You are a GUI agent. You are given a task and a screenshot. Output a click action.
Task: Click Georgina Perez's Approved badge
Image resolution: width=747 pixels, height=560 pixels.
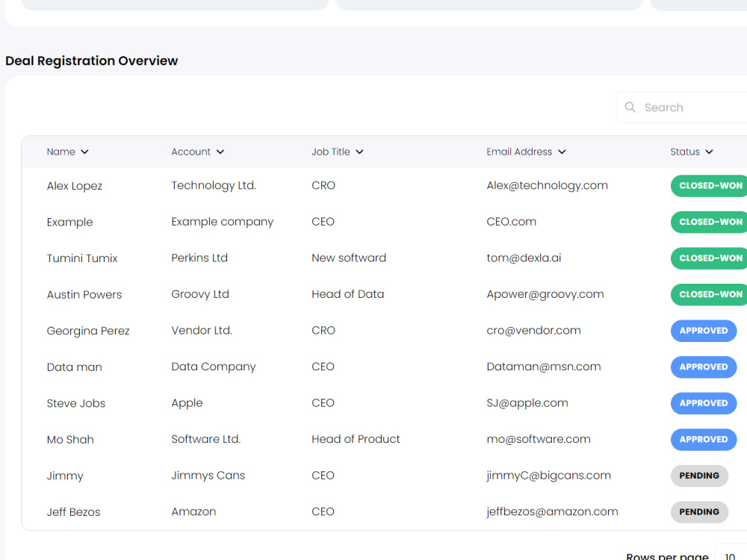click(x=704, y=331)
